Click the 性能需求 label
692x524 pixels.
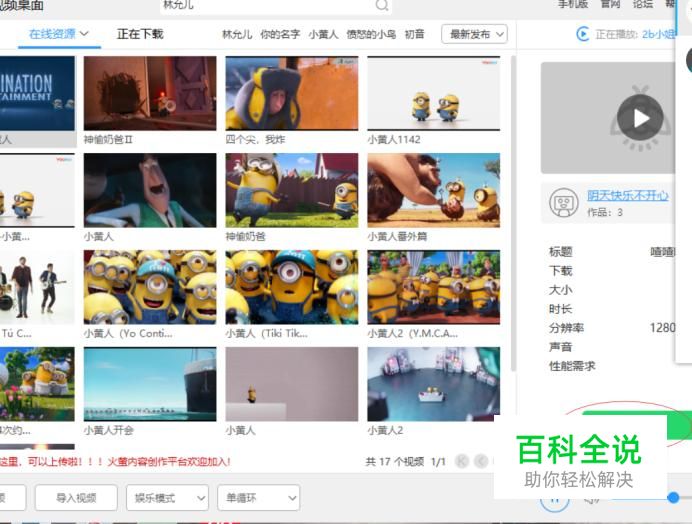point(572,366)
